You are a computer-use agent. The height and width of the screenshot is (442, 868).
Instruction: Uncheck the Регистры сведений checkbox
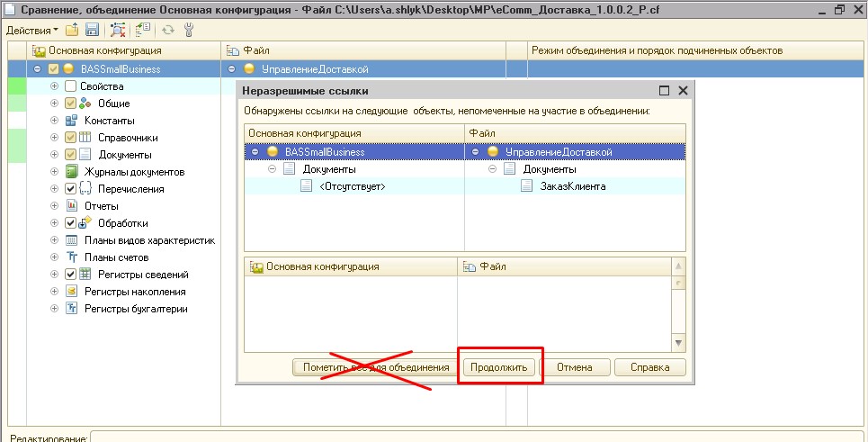click(x=71, y=275)
